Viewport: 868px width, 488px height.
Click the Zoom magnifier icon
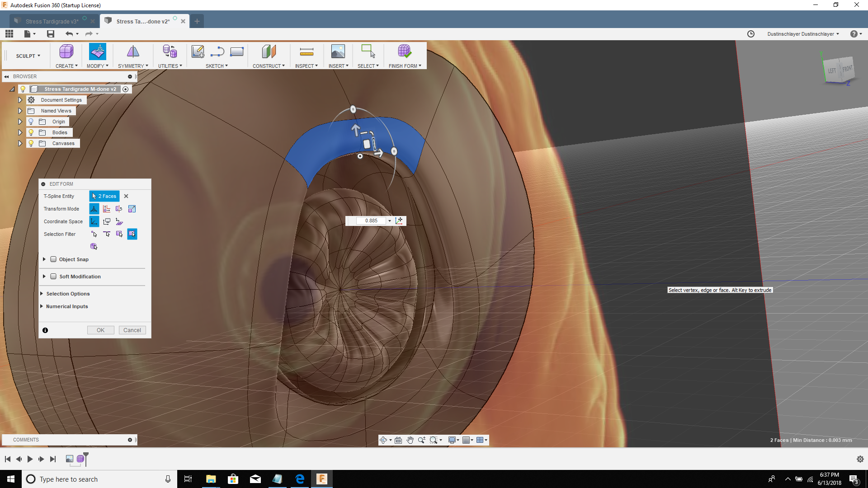(422, 440)
